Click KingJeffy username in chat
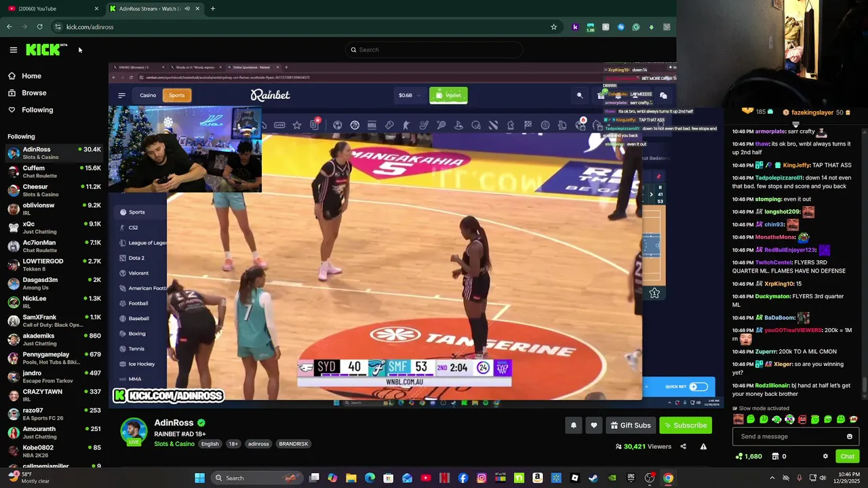The width and height of the screenshot is (868, 488). pyautogui.click(x=796, y=165)
